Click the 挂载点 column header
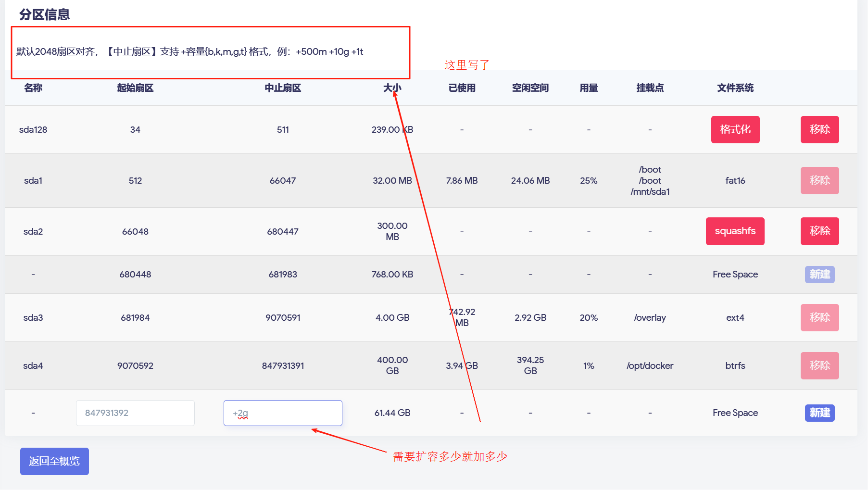 point(650,88)
